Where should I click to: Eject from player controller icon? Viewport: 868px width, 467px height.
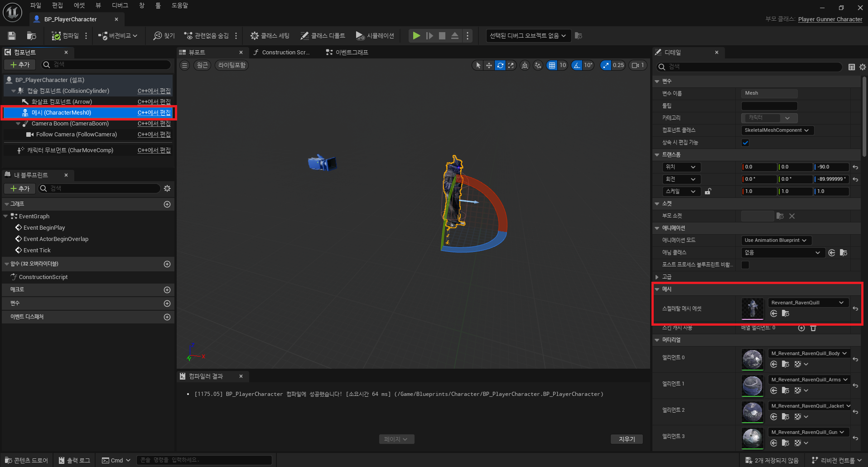tap(455, 36)
